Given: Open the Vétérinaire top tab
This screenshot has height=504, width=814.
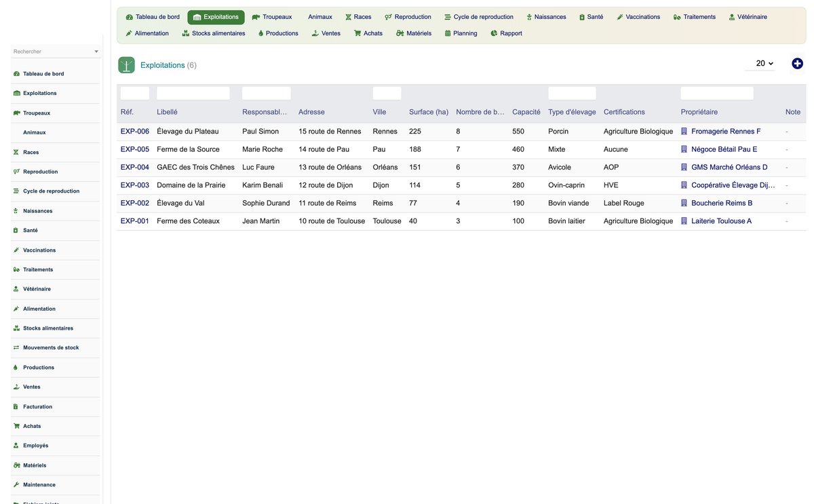Looking at the screenshot, I should (x=748, y=17).
